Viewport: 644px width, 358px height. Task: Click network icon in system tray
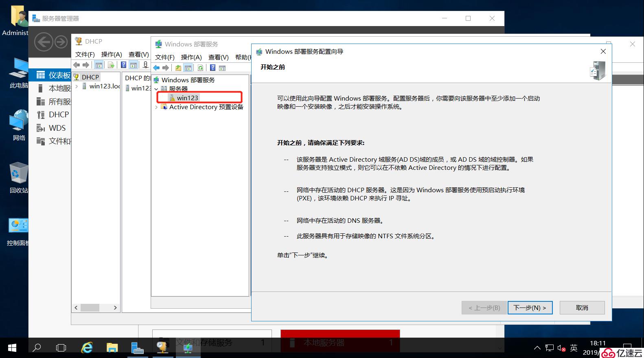coord(550,348)
